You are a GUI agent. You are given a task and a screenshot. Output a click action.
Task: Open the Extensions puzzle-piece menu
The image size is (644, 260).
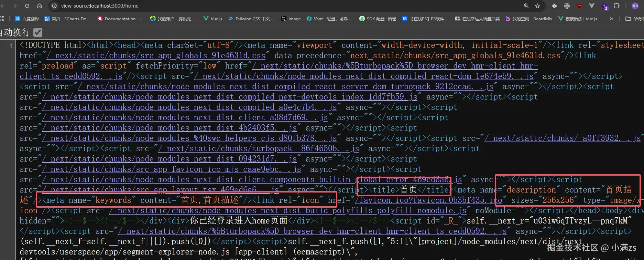point(617,6)
